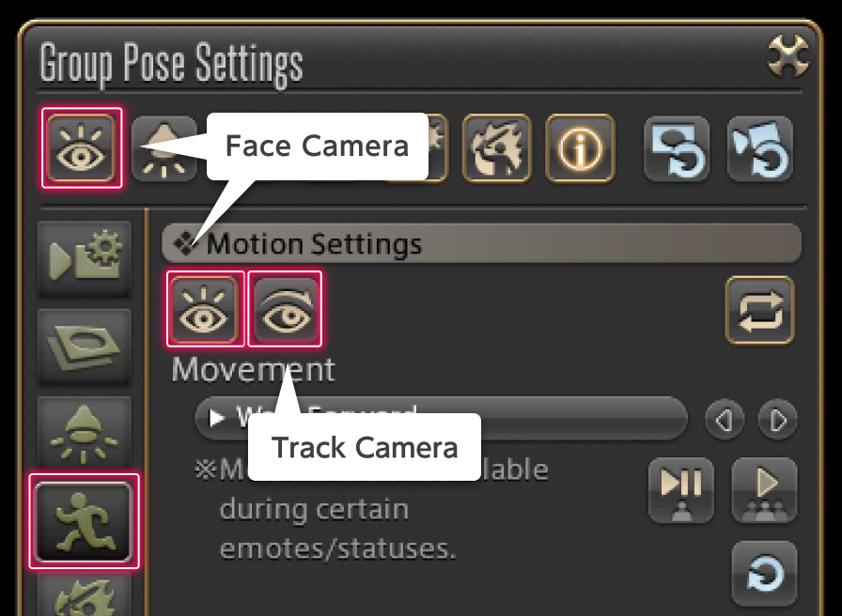Viewport: 842px width, 616px height.
Task: Open the lighting settings sidebar tab
Action: [x=84, y=432]
